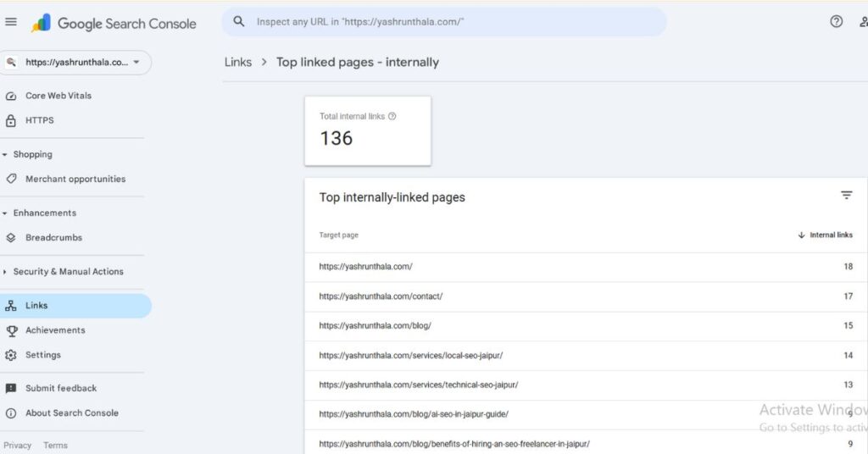Viewport: 868px width, 454px height.
Task: Select the benefits-of-hiring-an-seo-freelancer row
Action: point(586,444)
